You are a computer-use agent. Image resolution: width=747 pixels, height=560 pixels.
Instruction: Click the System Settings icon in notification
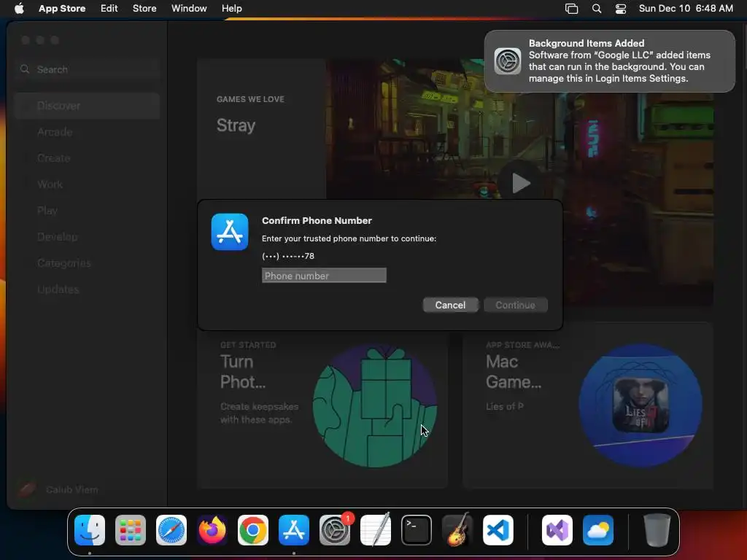pos(508,61)
